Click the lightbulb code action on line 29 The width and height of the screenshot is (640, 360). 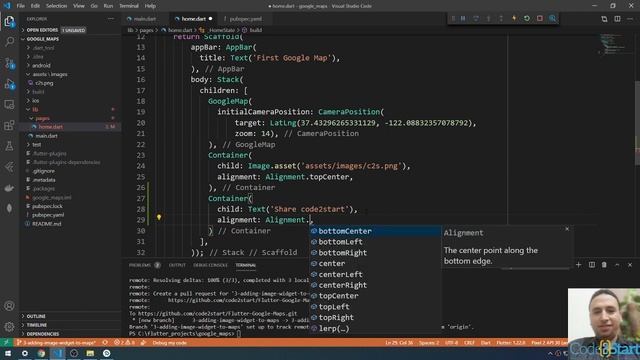tap(159, 218)
